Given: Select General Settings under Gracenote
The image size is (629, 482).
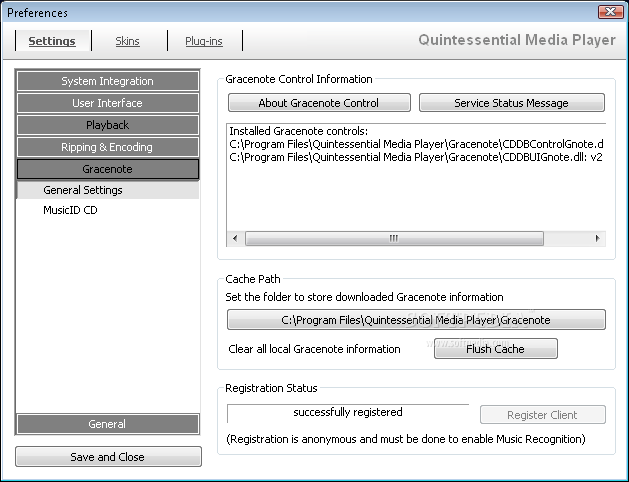Looking at the screenshot, I should coord(108,190).
